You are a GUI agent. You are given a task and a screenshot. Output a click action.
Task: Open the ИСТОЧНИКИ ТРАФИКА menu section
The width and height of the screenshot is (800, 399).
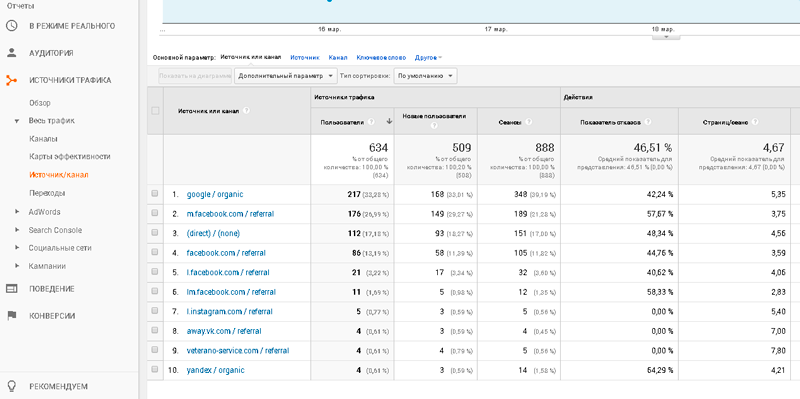[70, 80]
